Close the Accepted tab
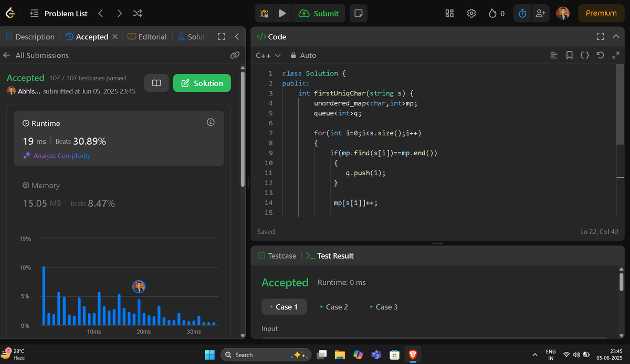The image size is (630, 364). 114,37
